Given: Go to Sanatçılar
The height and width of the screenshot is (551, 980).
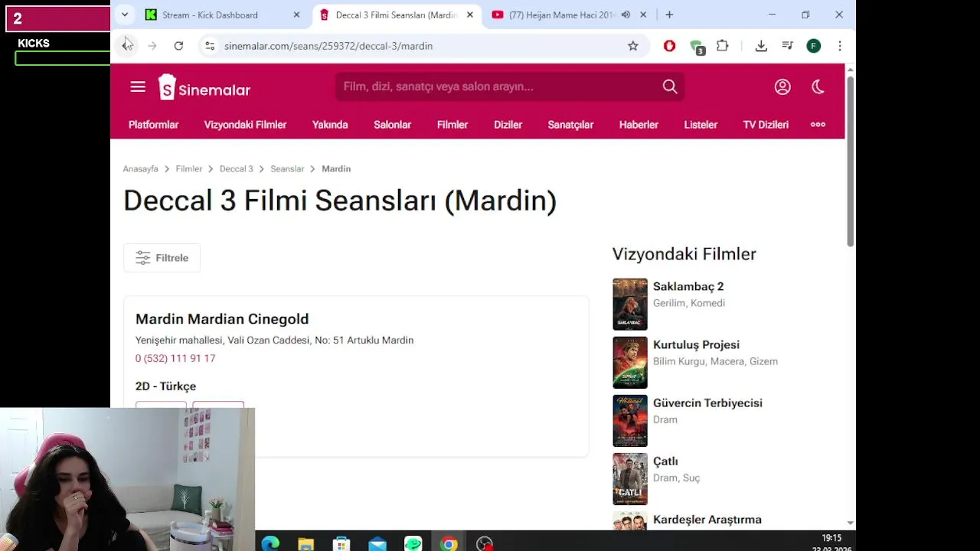Looking at the screenshot, I should click(570, 125).
